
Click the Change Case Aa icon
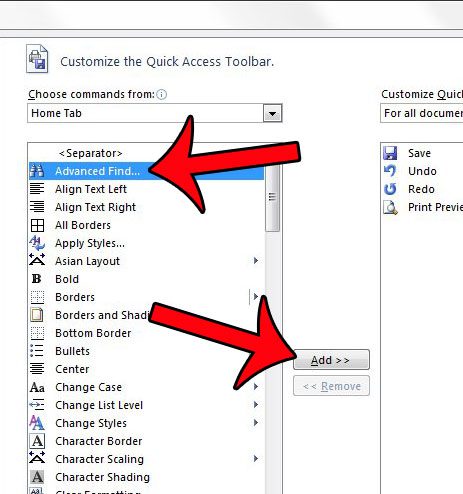point(37,387)
